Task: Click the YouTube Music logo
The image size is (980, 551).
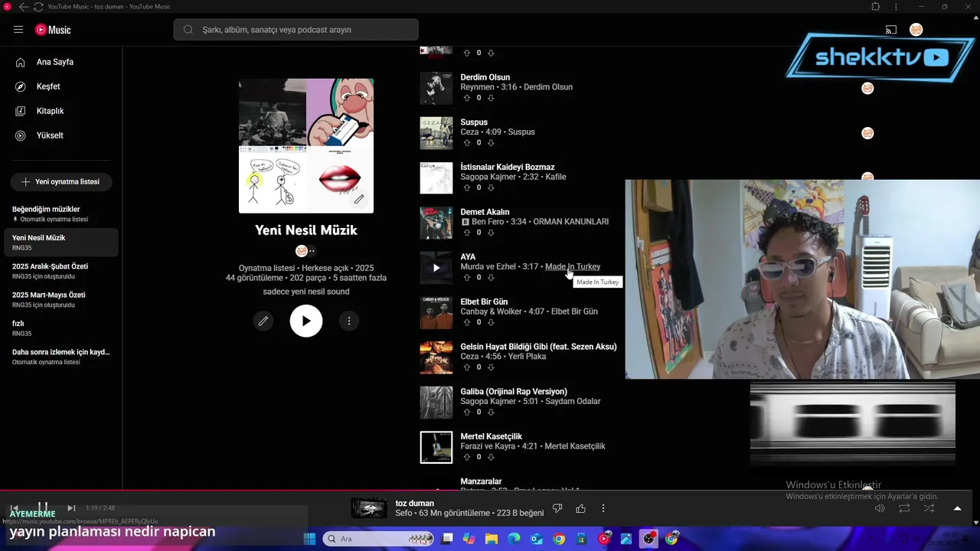Action: click(53, 30)
